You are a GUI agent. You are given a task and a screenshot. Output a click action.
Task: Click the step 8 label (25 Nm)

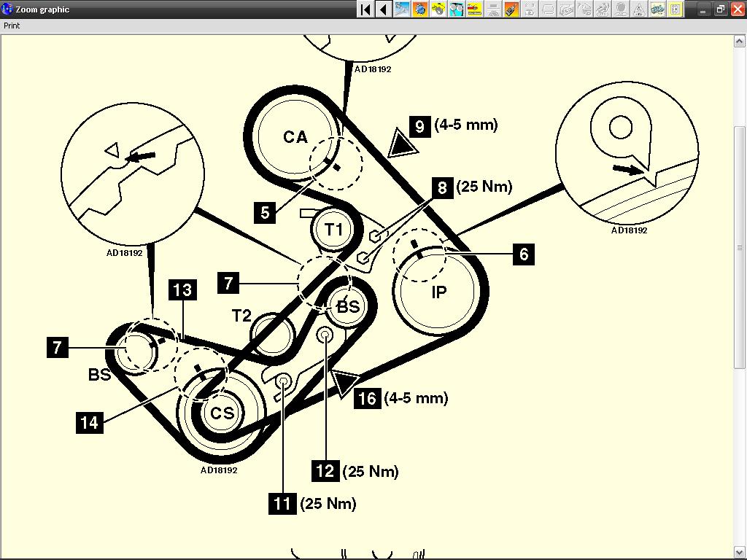(472, 187)
